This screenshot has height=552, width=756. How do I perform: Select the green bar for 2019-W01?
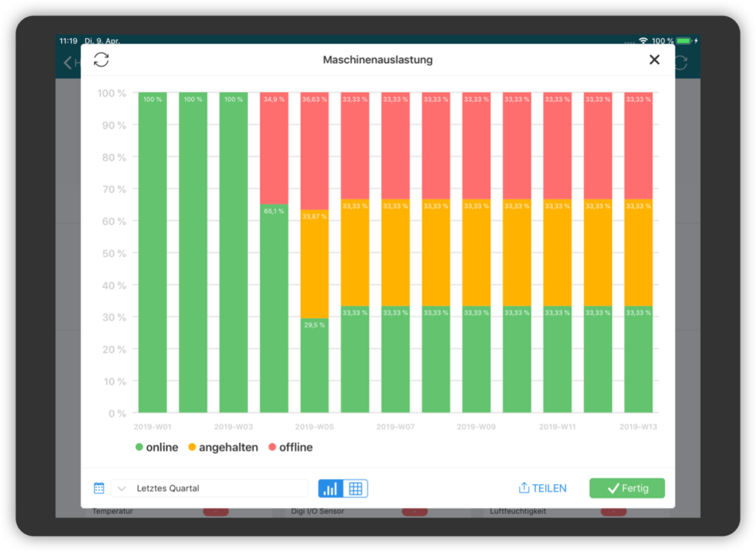pyautogui.click(x=152, y=252)
